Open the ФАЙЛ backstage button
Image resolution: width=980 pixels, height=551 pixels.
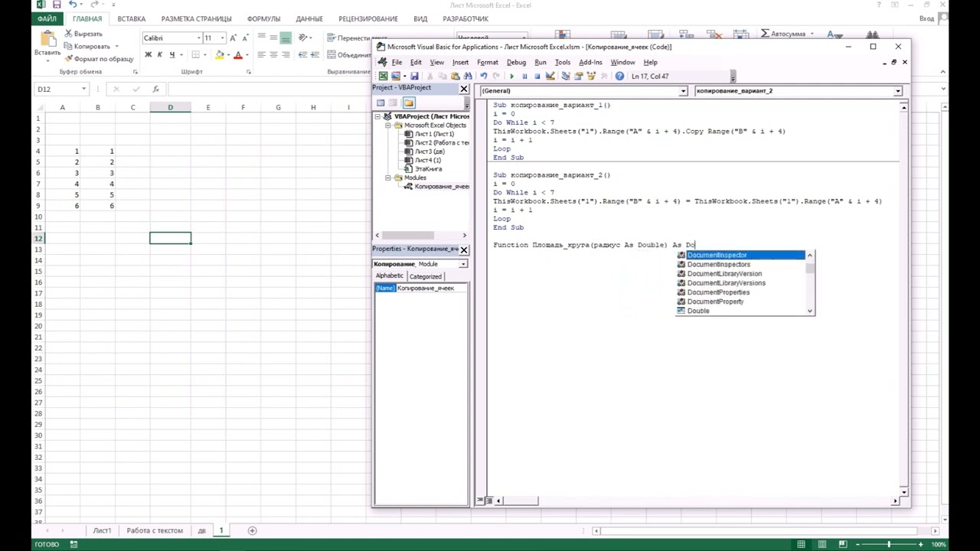[x=47, y=18]
